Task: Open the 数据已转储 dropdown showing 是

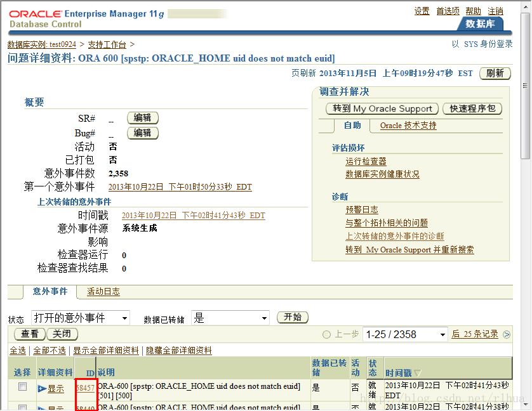Action: click(x=230, y=318)
